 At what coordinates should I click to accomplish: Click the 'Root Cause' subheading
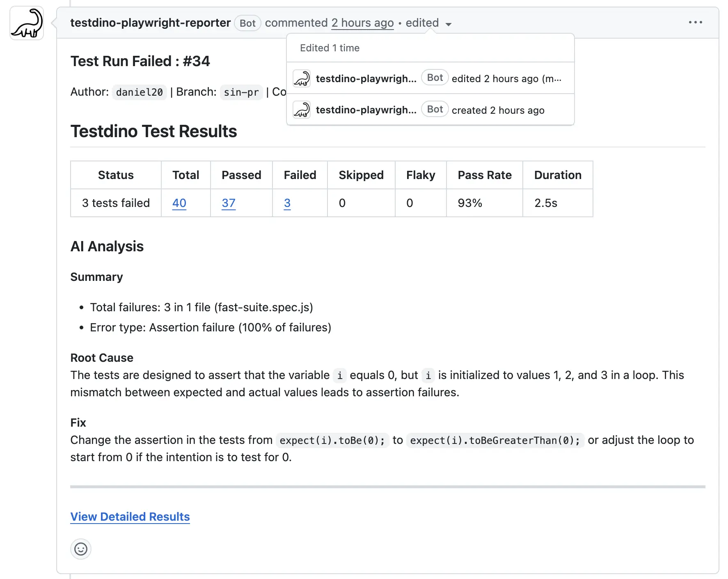(x=102, y=358)
